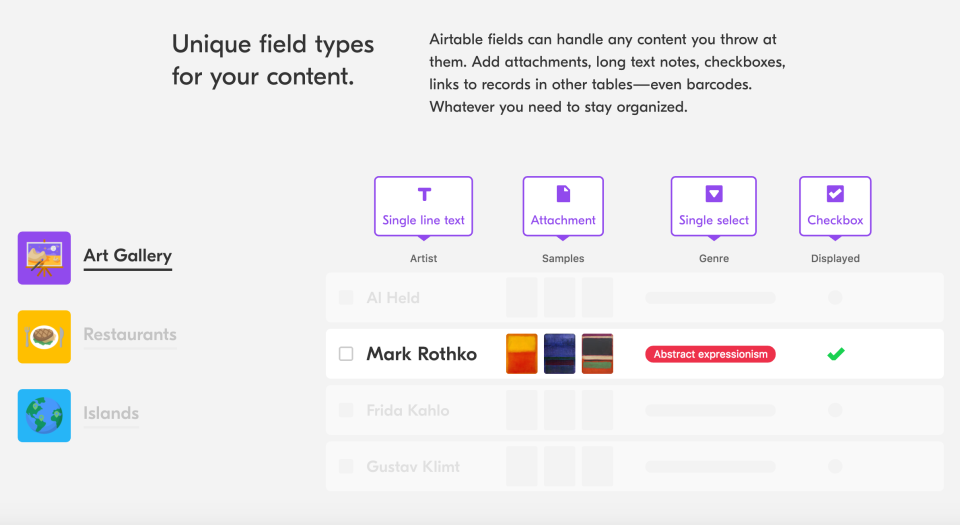Image resolution: width=960 pixels, height=525 pixels.
Task: Click the Artist column header
Action: pos(424,258)
